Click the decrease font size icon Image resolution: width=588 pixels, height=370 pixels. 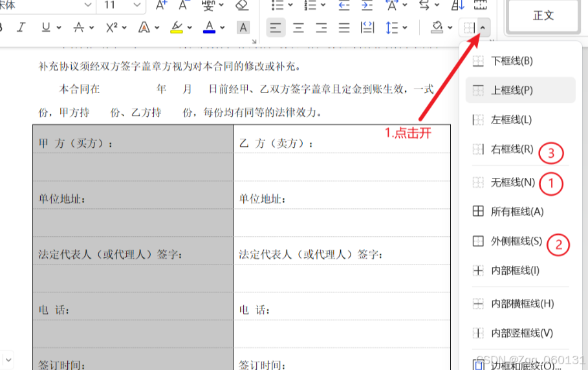(184, 5)
